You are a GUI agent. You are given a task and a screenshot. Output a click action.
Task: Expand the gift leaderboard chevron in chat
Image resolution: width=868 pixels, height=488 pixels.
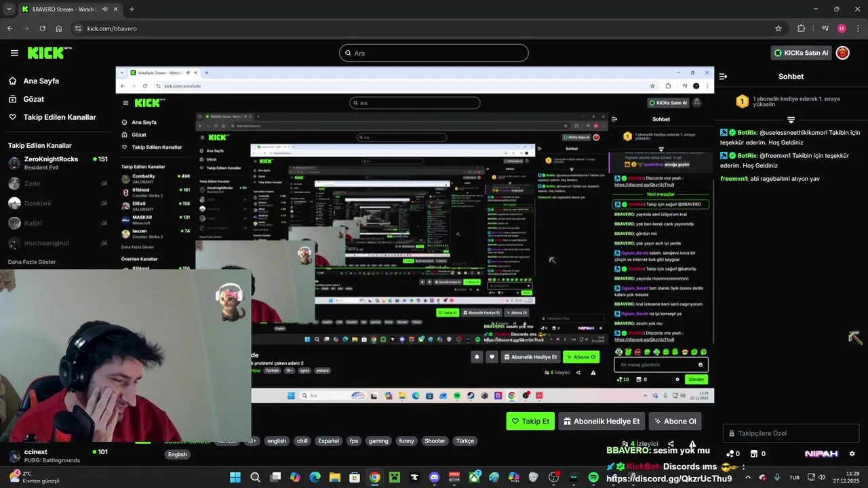[x=791, y=120]
